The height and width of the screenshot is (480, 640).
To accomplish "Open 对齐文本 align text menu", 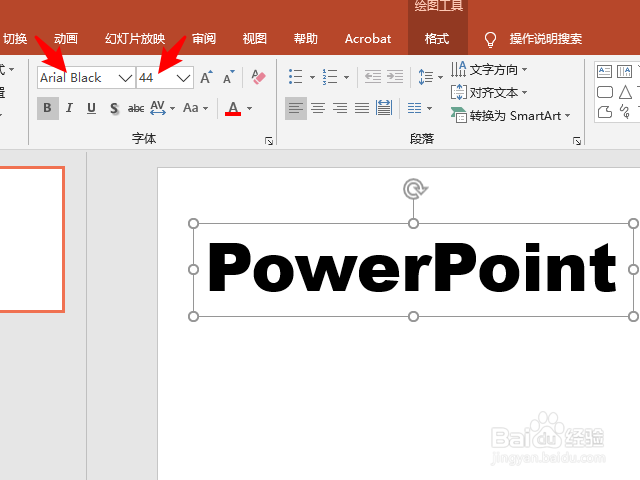I will click(x=489, y=93).
